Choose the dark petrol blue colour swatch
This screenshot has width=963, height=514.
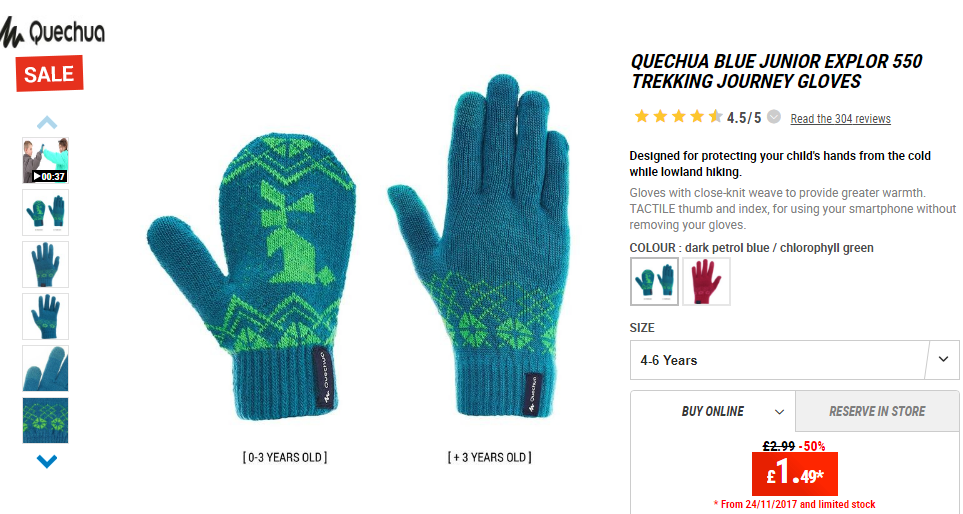pyautogui.click(x=654, y=281)
